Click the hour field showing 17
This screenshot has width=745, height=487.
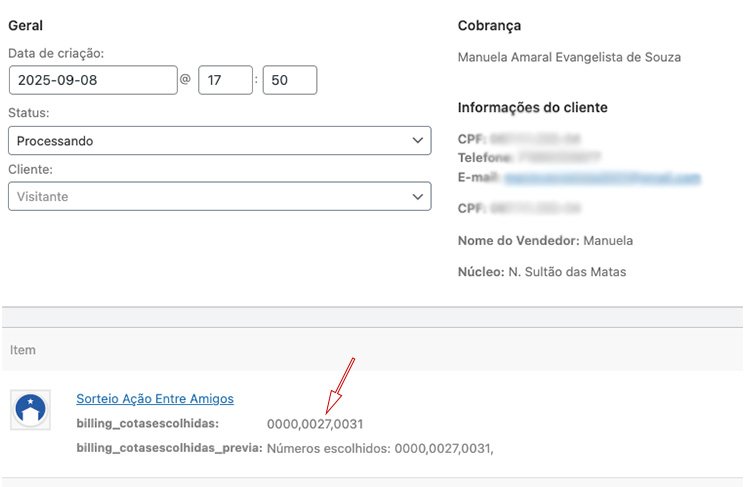pyautogui.click(x=225, y=80)
